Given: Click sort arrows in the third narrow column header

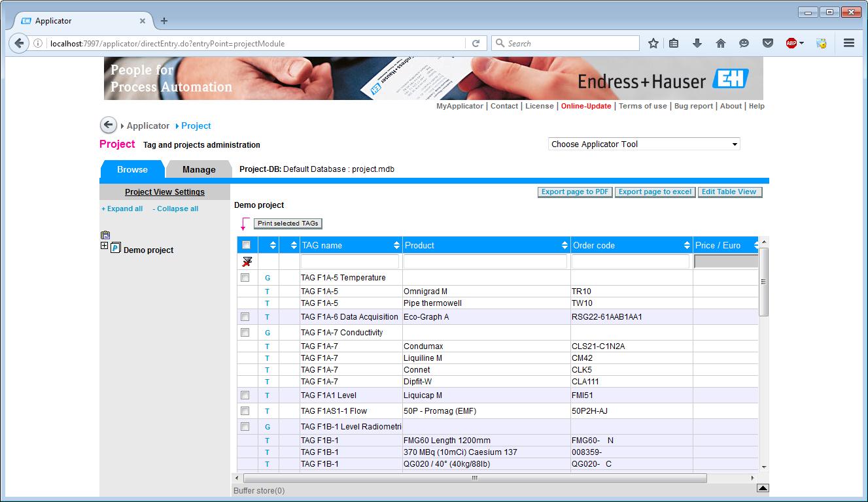Looking at the screenshot, I should pyautogui.click(x=294, y=245).
